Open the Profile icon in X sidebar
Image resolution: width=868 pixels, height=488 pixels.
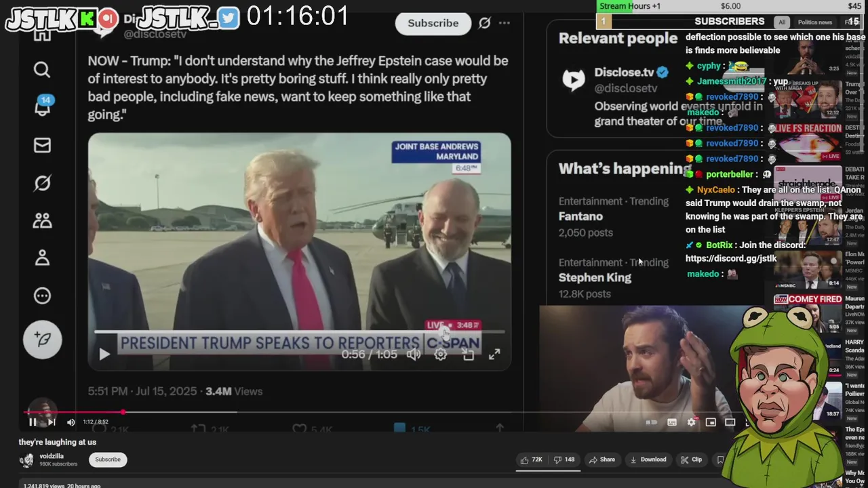point(42,258)
